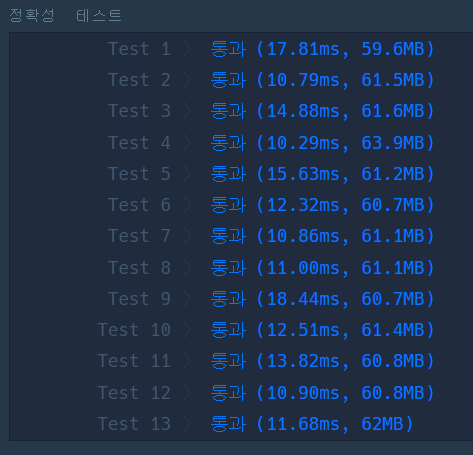This screenshot has height=455, width=473.
Task: Select the Test 5 label
Action: 139,174
